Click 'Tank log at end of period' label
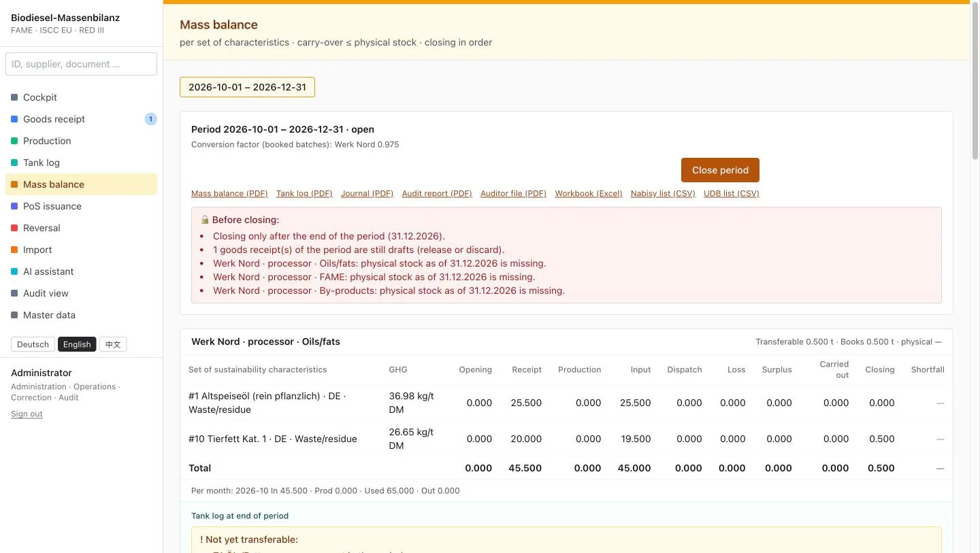The width and height of the screenshot is (980, 553). click(x=240, y=516)
